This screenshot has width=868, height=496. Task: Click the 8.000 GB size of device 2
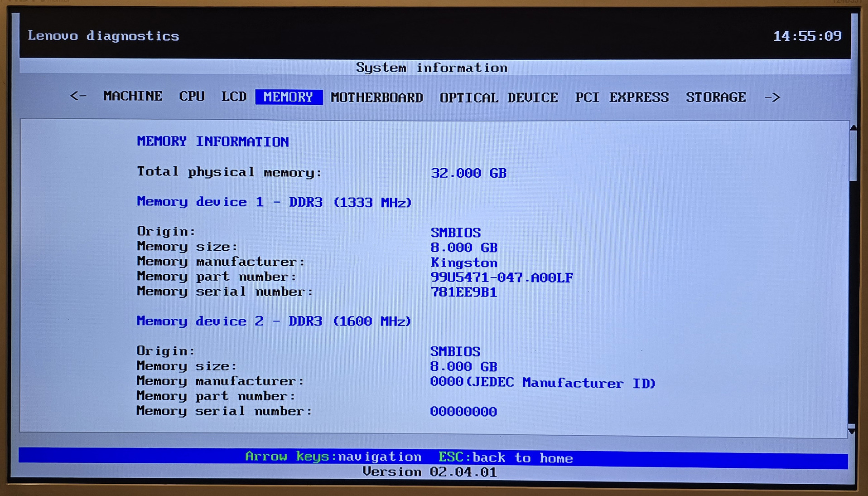click(x=463, y=366)
